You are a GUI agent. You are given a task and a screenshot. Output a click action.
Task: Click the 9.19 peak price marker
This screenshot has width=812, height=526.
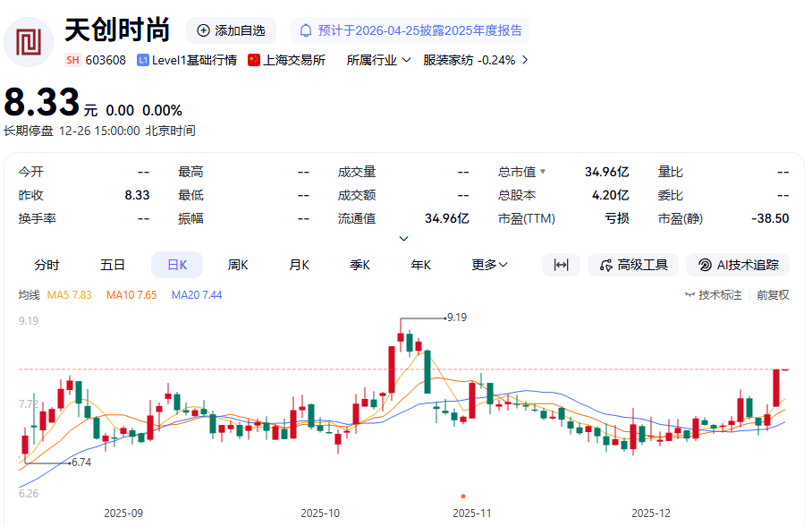(455, 317)
